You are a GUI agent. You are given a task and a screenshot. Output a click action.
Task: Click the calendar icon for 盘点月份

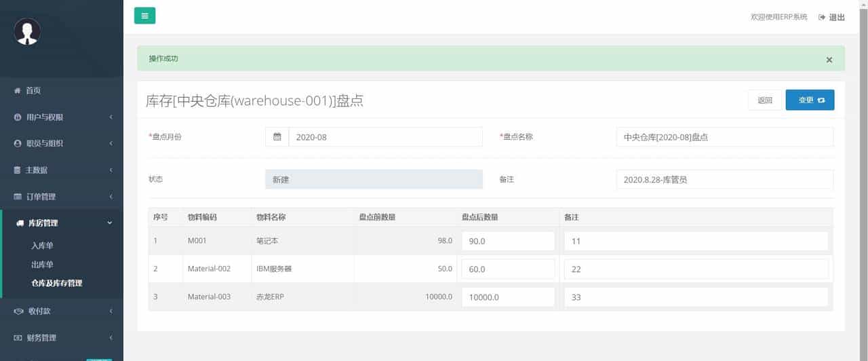(x=277, y=136)
